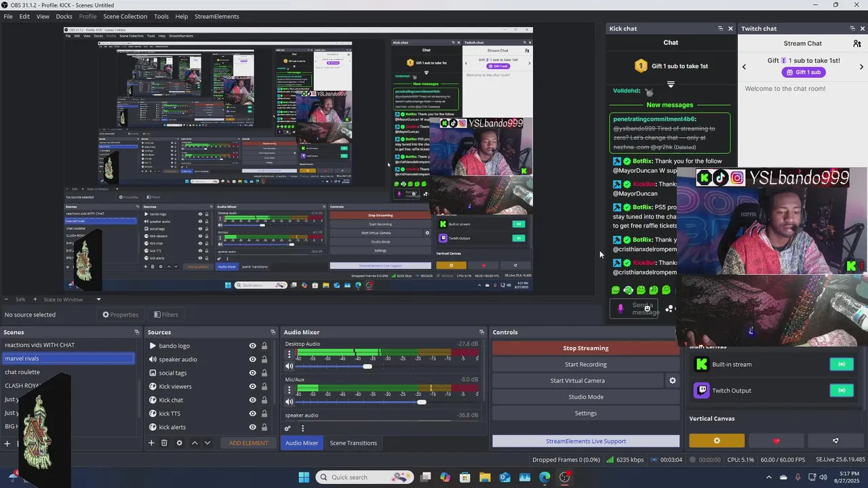Click the Kick logo for Built-in stream
The width and height of the screenshot is (868, 488).
[x=702, y=364]
